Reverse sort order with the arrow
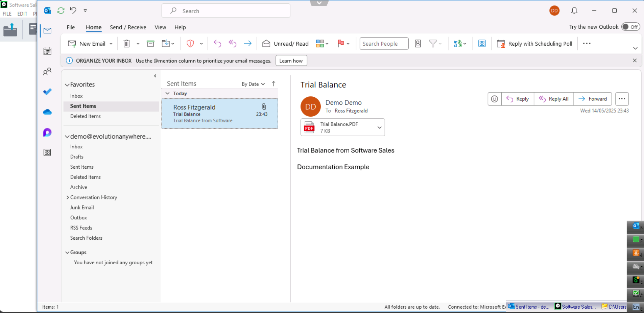Screen dimensions: 644x313 pos(274,84)
